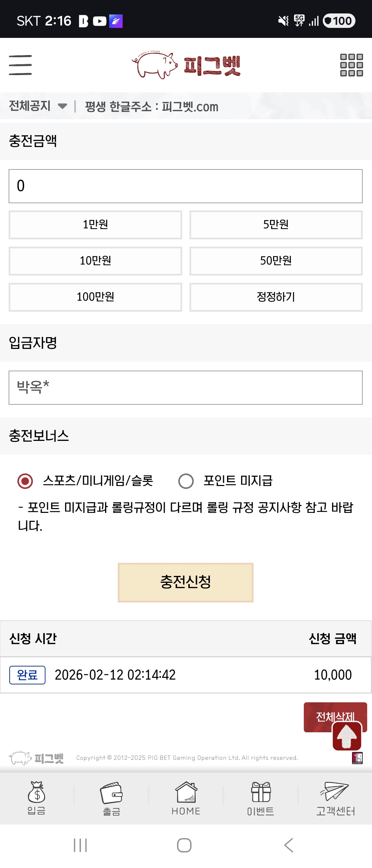The width and height of the screenshot is (372, 868).
Task: Add 50만원 to charge amount
Action: tap(276, 261)
